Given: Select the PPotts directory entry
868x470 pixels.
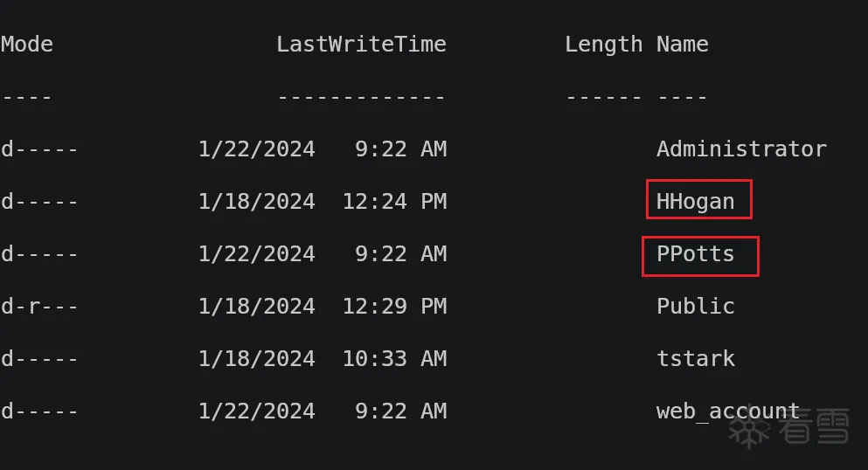Looking at the screenshot, I should pos(695,254).
